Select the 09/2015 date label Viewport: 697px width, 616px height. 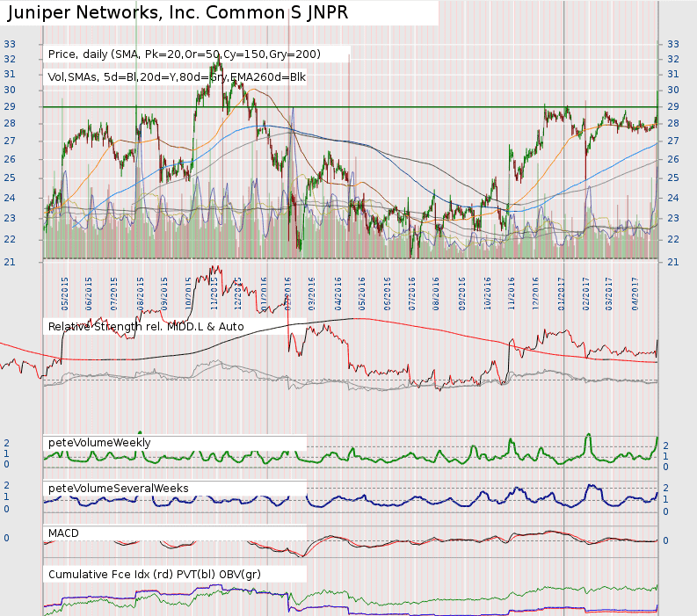pos(164,294)
